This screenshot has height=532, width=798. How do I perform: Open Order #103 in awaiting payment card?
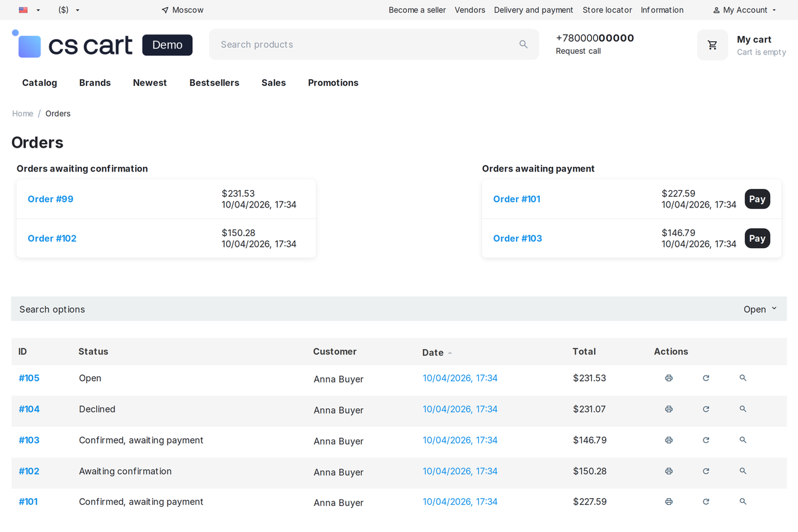517,238
